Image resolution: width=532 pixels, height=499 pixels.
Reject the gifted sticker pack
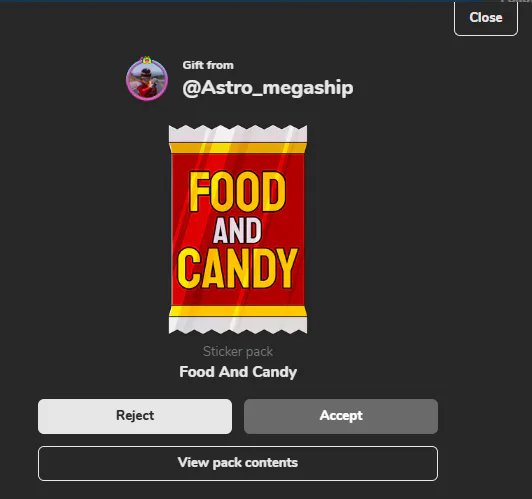pyautogui.click(x=135, y=416)
